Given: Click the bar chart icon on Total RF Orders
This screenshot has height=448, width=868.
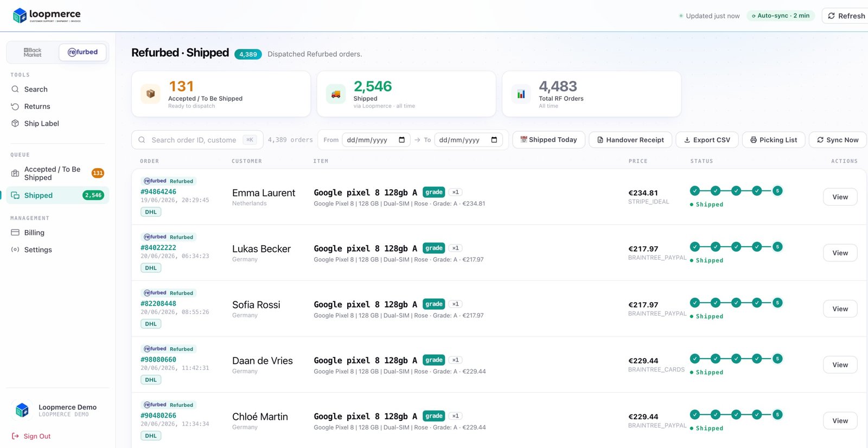Looking at the screenshot, I should 521,94.
